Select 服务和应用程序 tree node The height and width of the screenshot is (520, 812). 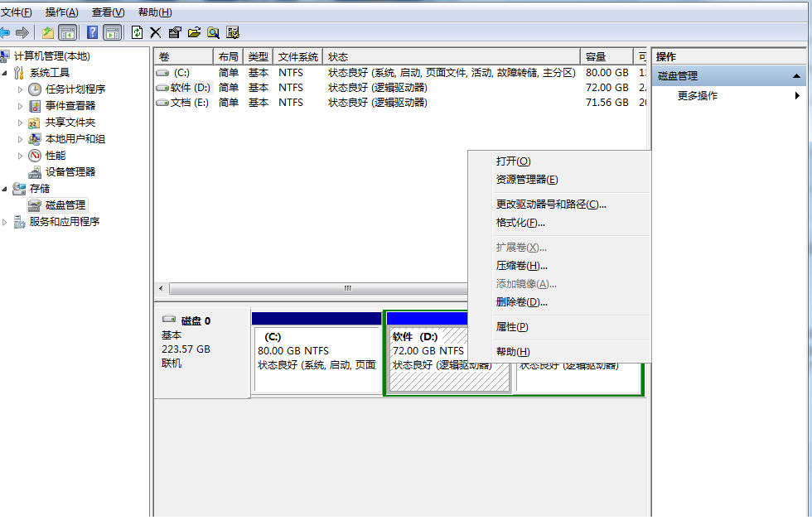coord(65,221)
